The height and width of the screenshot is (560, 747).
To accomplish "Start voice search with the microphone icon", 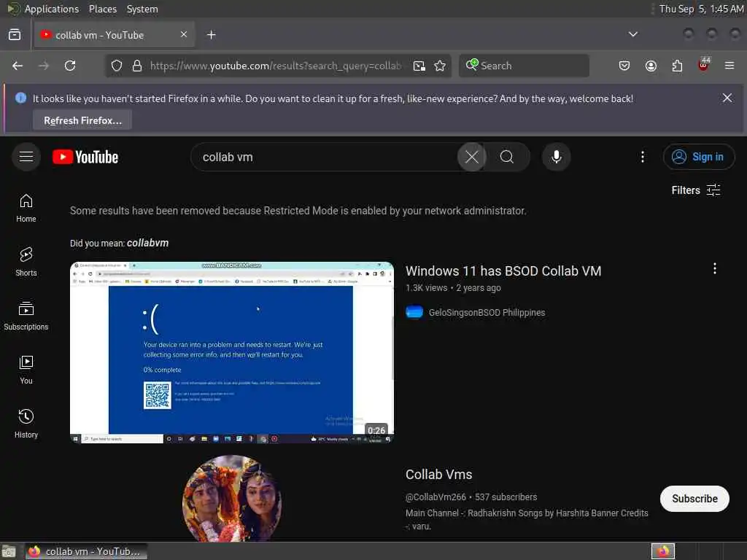I will tap(556, 157).
